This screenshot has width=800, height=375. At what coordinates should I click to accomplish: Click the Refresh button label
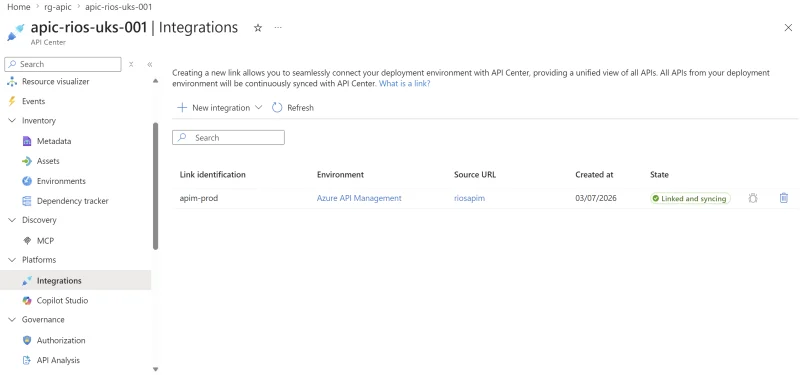pyautogui.click(x=301, y=108)
